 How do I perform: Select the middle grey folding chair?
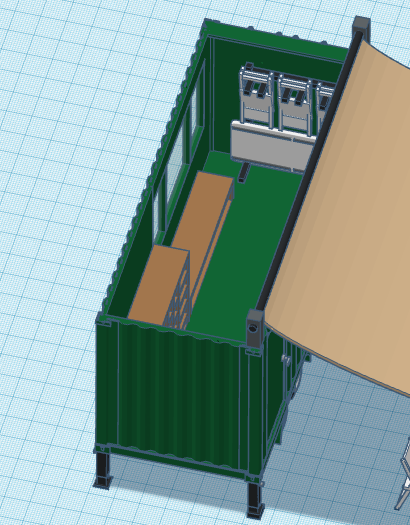[295, 105]
